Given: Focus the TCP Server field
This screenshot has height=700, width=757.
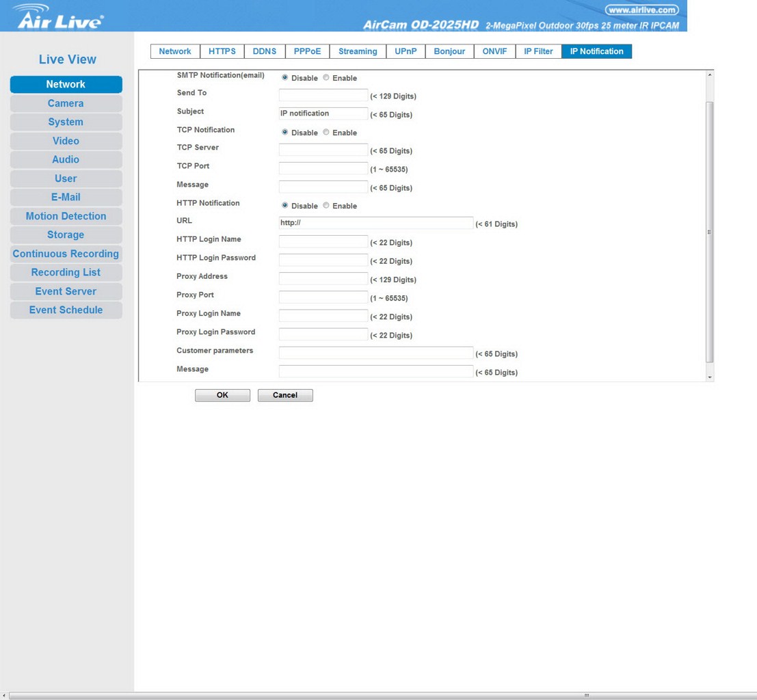Looking at the screenshot, I should pyautogui.click(x=323, y=150).
